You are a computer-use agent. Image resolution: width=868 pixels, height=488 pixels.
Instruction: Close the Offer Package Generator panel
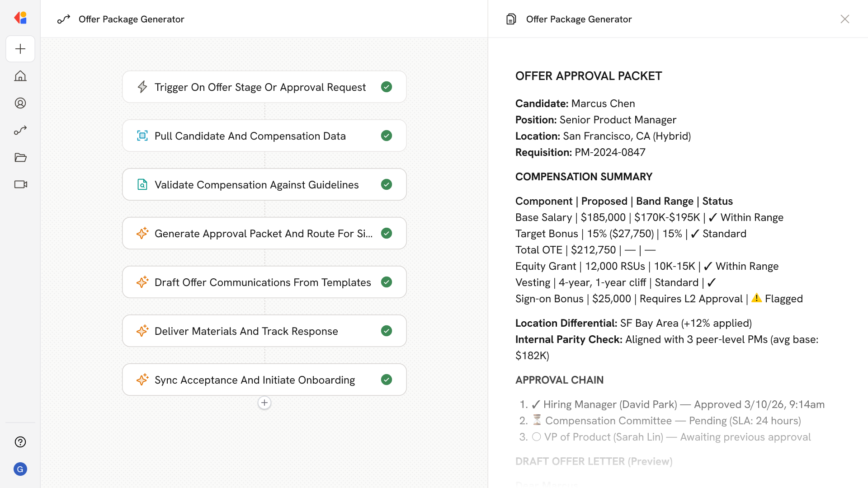(x=844, y=19)
